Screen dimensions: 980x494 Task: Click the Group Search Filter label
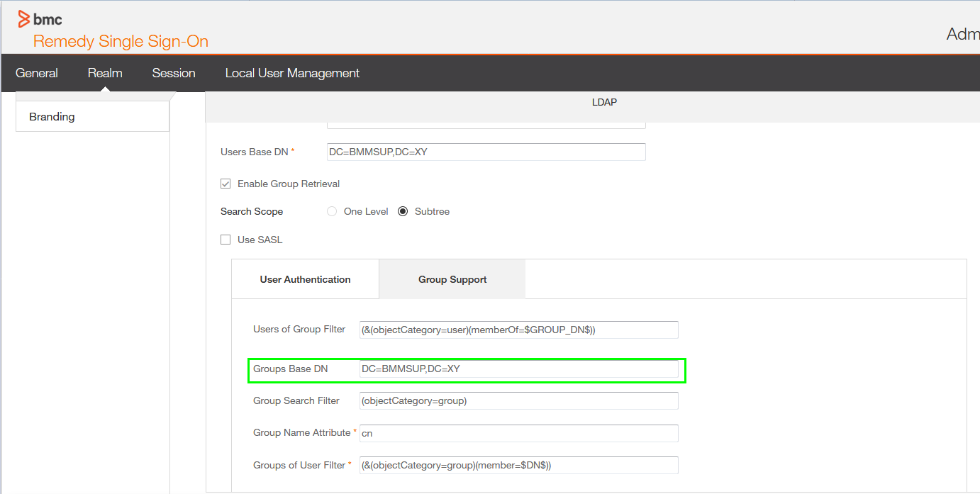click(x=296, y=400)
